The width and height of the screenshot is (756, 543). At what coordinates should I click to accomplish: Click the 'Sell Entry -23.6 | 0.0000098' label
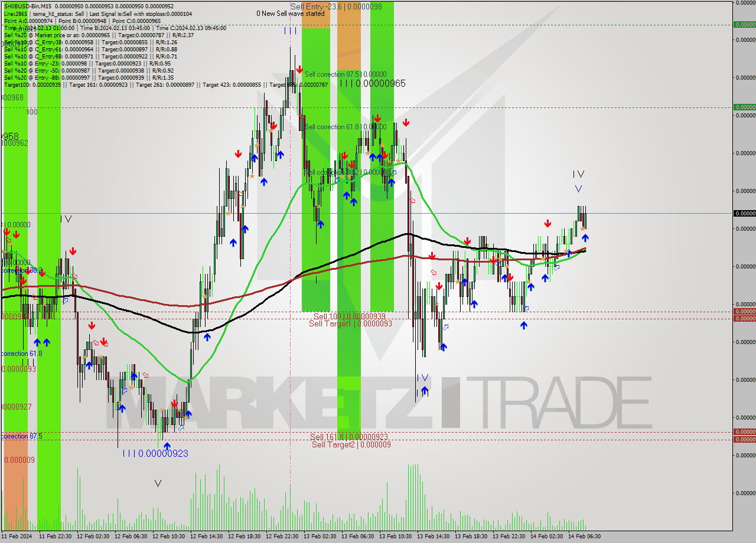click(x=336, y=6)
